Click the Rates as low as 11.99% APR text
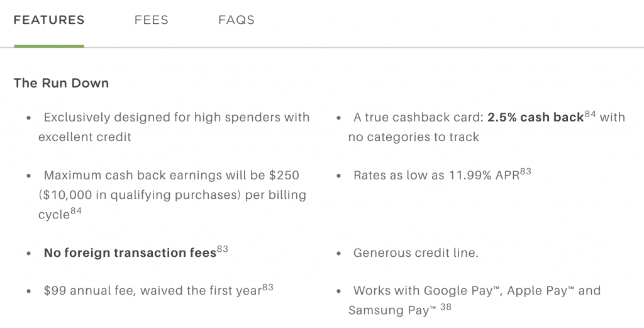This screenshot has height=328, width=644. [x=436, y=176]
